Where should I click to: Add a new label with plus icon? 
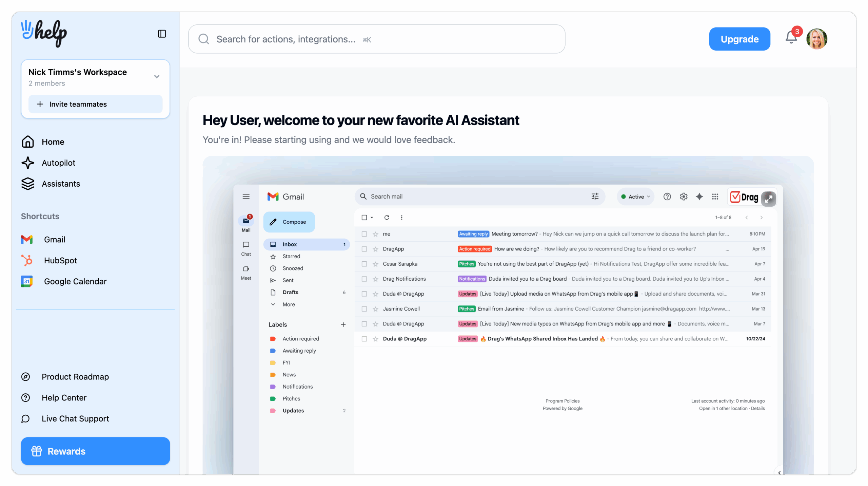coord(343,324)
